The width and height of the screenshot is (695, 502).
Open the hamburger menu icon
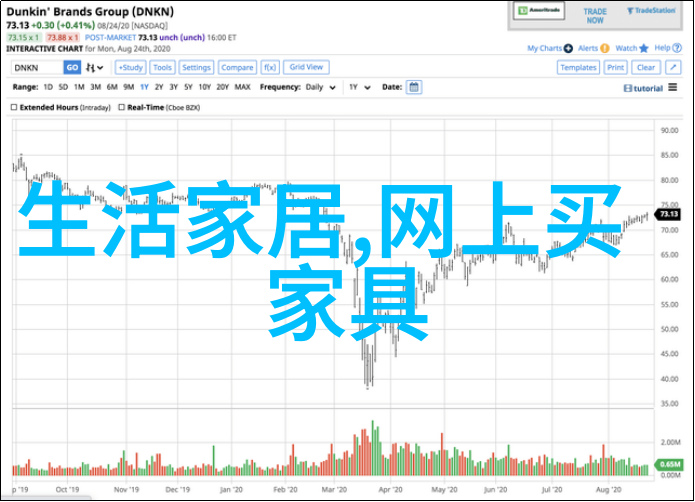(x=673, y=87)
